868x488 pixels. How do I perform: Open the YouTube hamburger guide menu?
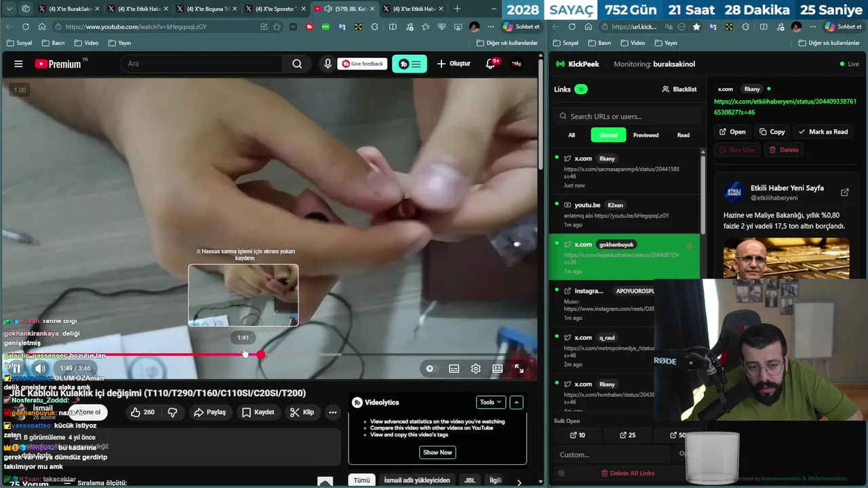tap(18, 64)
